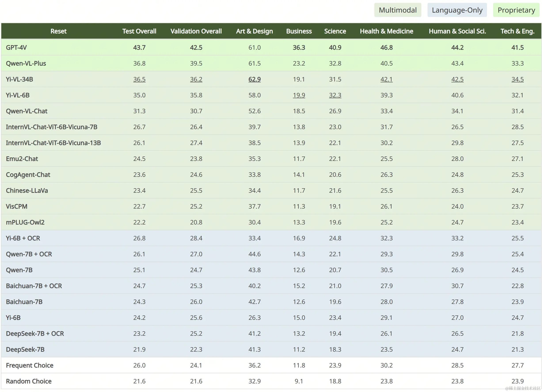Select the GPT-4V row name
Viewport: 542px width, 392px height.
16,47
